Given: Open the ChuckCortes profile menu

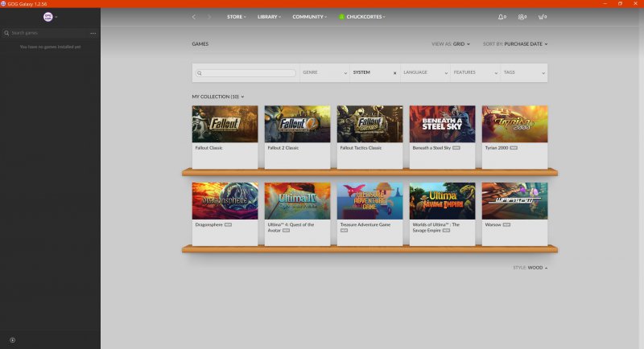Looking at the screenshot, I should pyautogui.click(x=361, y=17).
